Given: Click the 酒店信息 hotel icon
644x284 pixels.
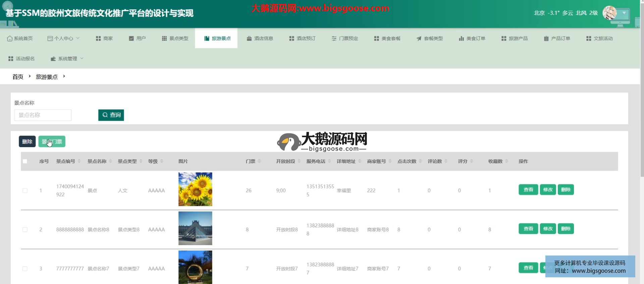Looking at the screenshot, I should tap(249, 39).
